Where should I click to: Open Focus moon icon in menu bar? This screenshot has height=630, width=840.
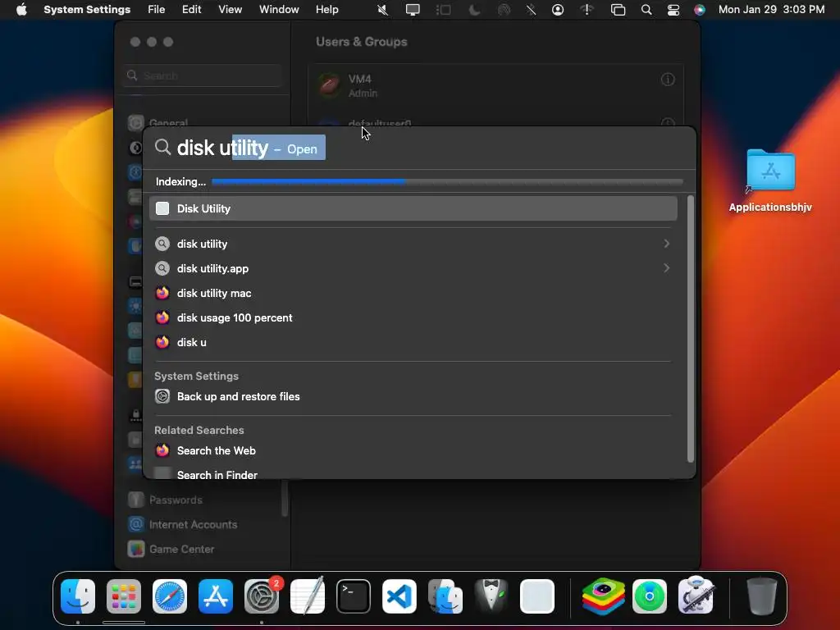pyautogui.click(x=474, y=10)
